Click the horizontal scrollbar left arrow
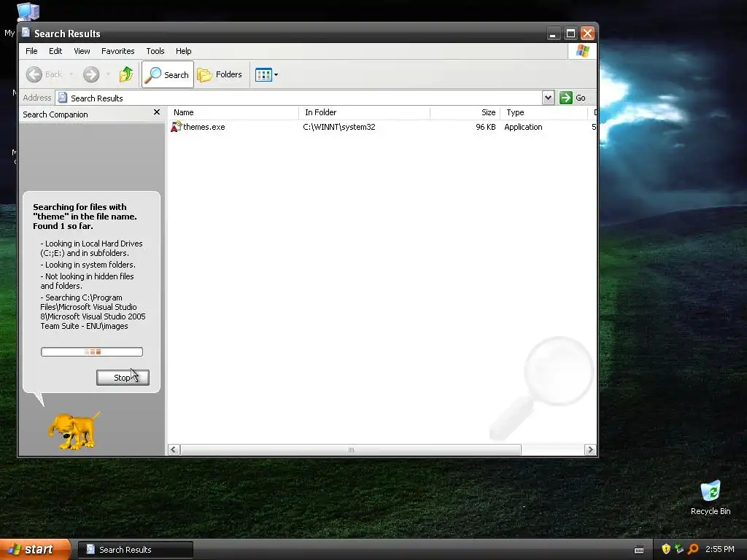Viewport: 747px width, 560px height. point(174,449)
